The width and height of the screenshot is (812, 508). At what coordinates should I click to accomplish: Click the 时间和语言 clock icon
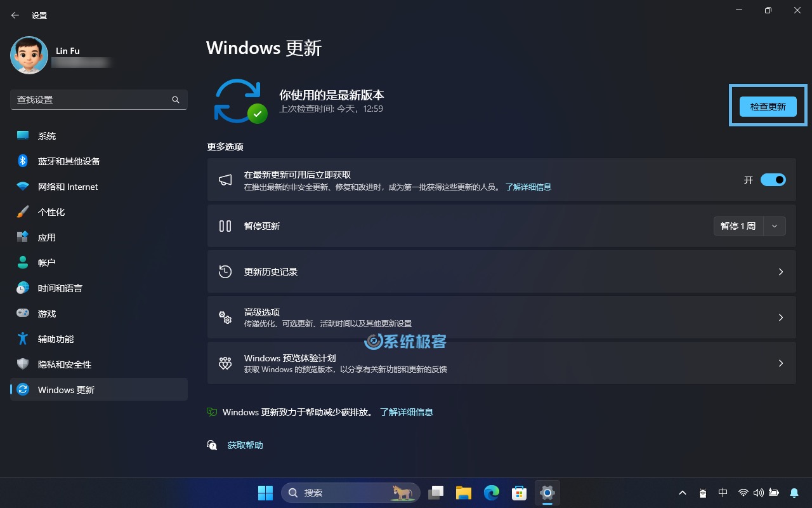[x=23, y=288]
